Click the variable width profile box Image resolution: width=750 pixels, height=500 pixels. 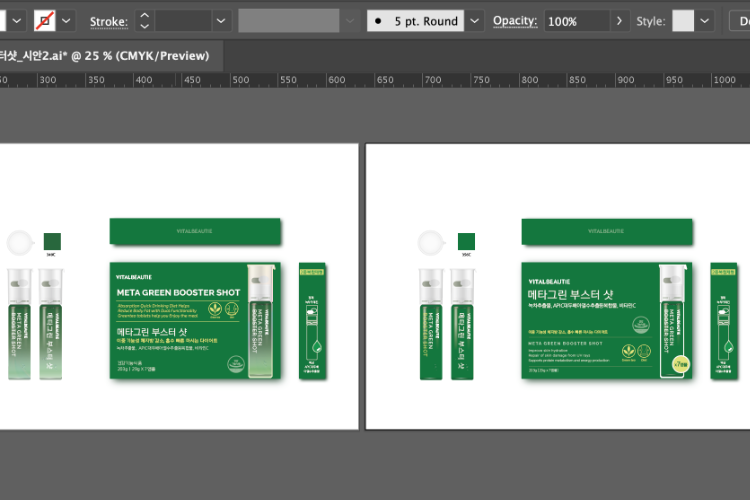click(x=289, y=21)
